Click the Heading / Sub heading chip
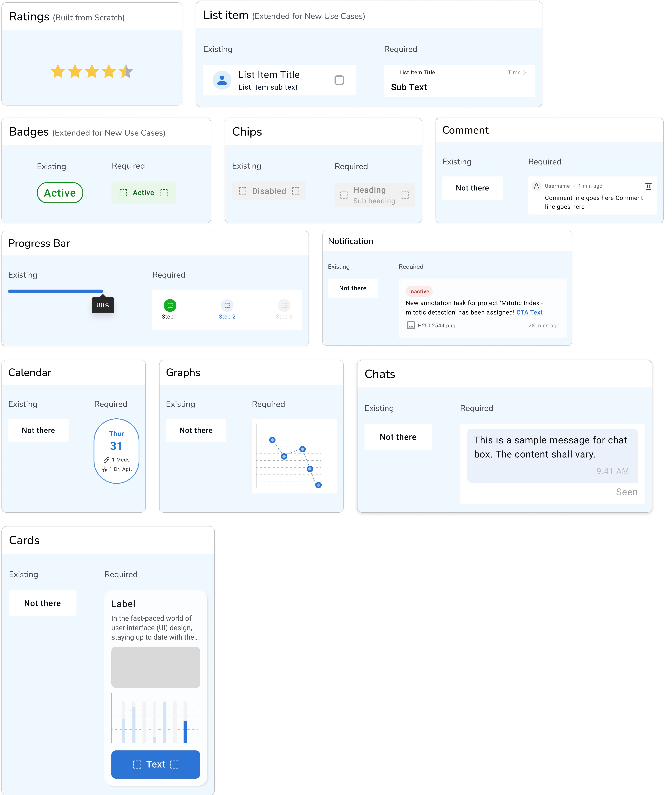The width and height of the screenshot is (672, 795). [374, 195]
